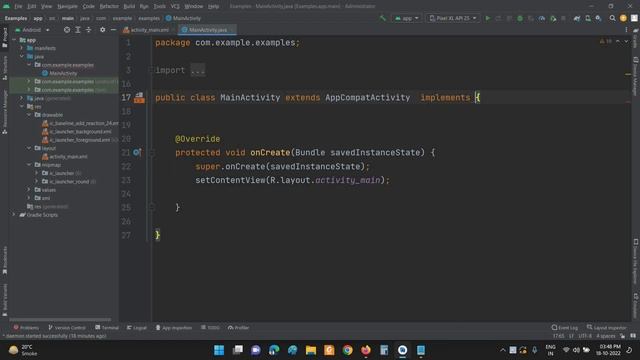640x360 pixels.
Task: Open the app run configuration dropdown
Action: tap(407, 18)
